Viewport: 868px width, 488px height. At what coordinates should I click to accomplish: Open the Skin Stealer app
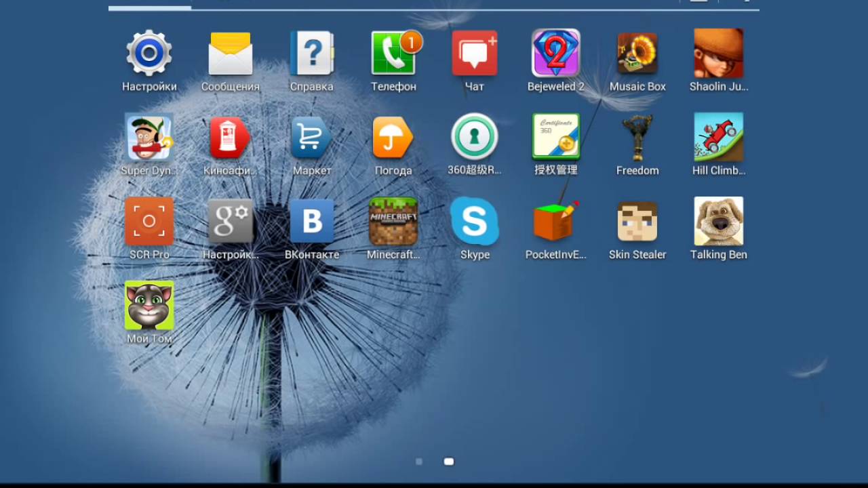coord(637,221)
